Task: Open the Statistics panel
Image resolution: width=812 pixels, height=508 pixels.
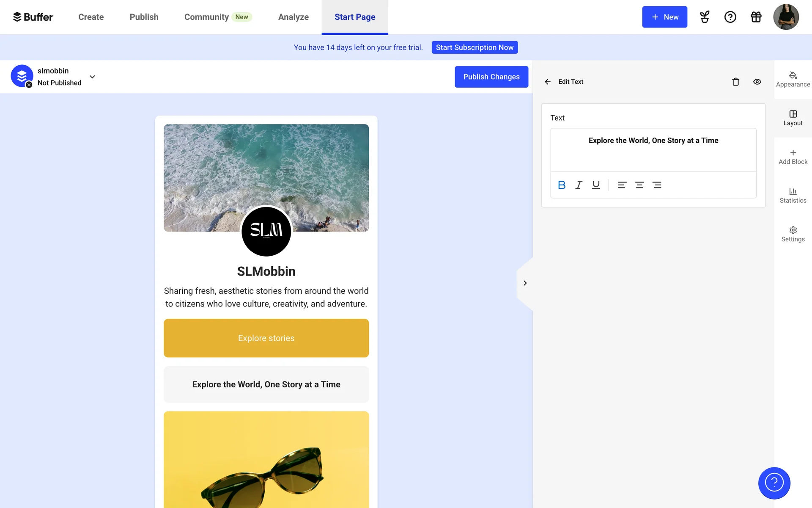Action: [793, 195]
